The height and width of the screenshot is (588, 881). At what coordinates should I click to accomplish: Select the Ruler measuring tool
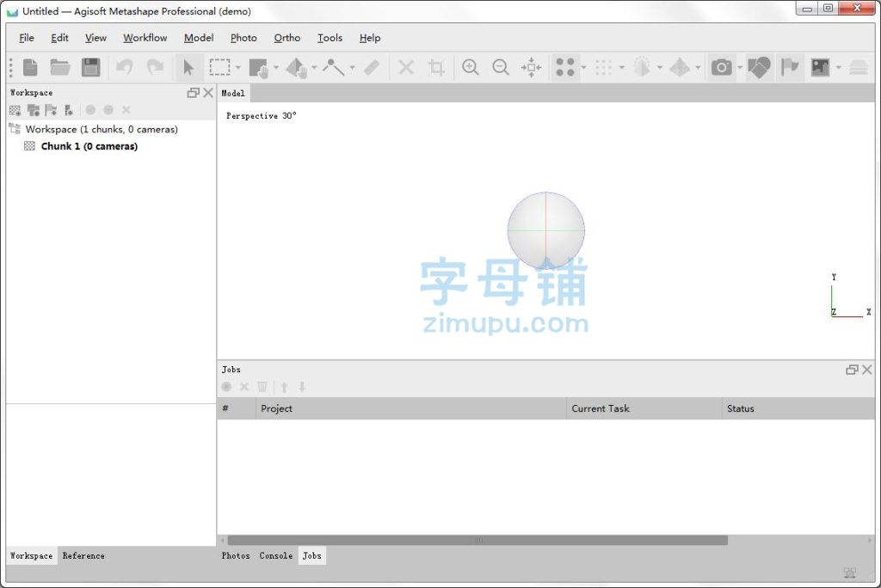(x=372, y=67)
